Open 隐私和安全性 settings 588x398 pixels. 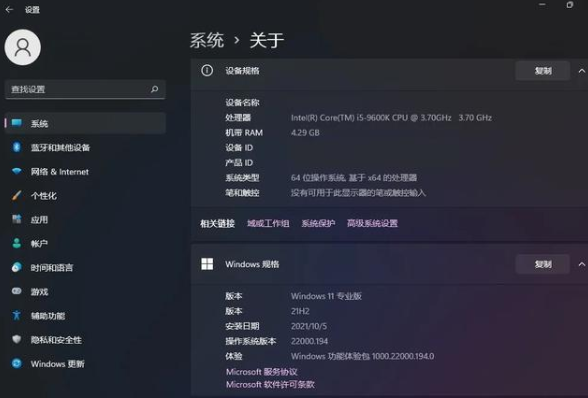coord(86,340)
